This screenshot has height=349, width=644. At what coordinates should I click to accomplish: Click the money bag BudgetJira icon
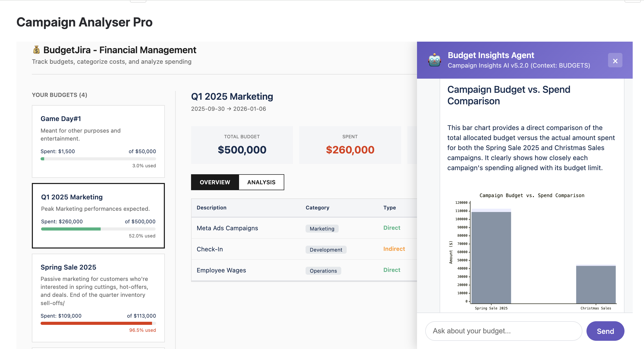36,50
